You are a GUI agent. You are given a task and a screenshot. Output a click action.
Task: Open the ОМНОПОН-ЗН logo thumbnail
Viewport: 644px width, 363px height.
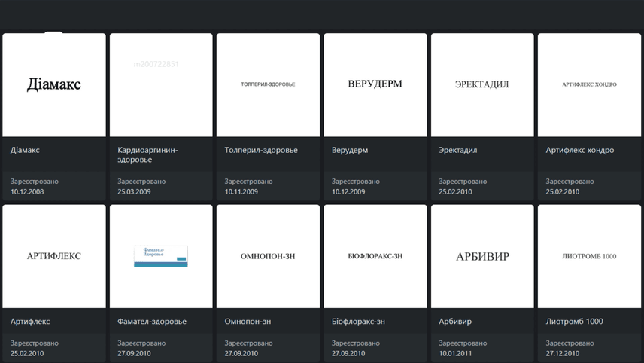268,256
